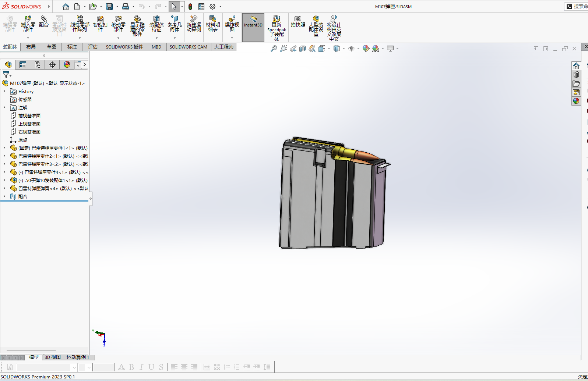Switch to 草图 sketch ribbon tab

(52, 47)
